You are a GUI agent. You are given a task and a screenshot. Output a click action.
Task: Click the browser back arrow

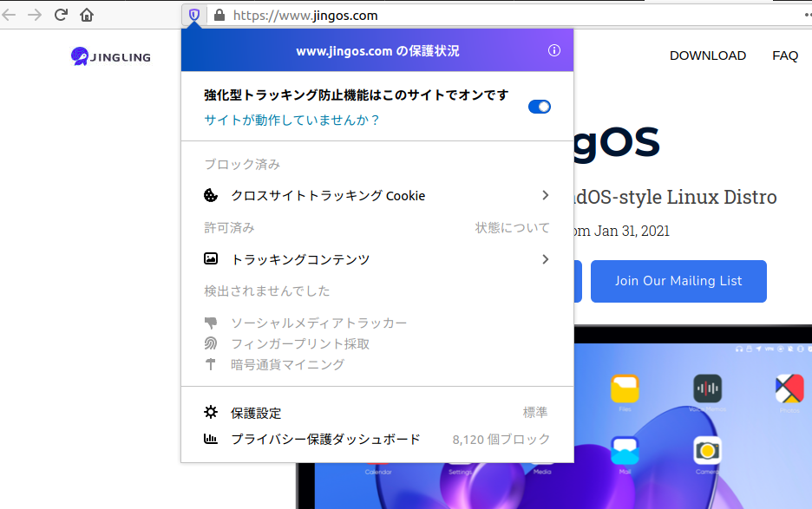tap(9, 15)
